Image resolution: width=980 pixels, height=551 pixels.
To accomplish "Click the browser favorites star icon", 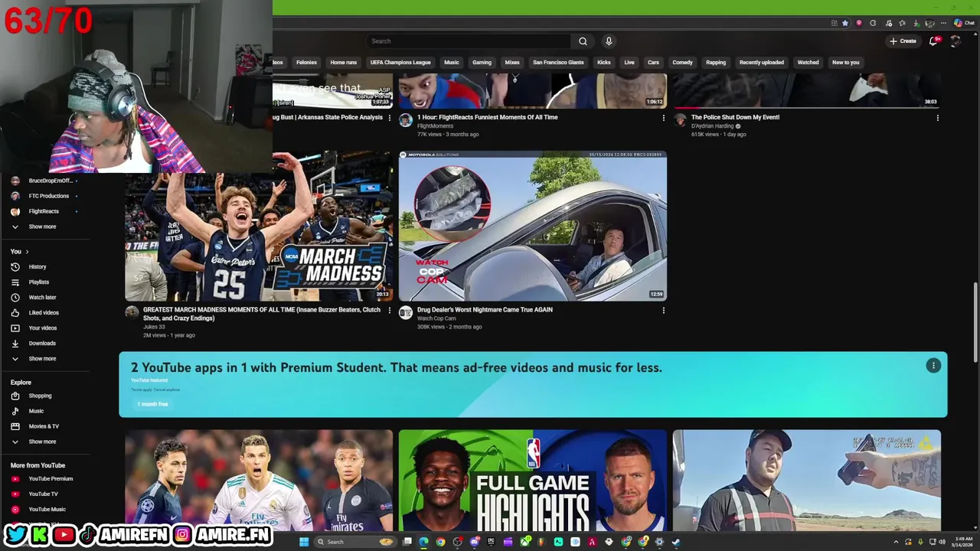I will click(x=845, y=23).
